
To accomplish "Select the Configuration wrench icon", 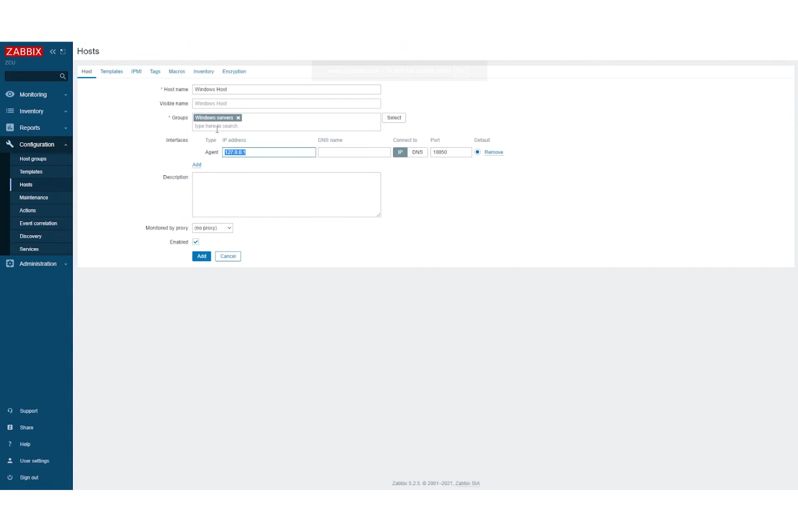I will click(9, 144).
